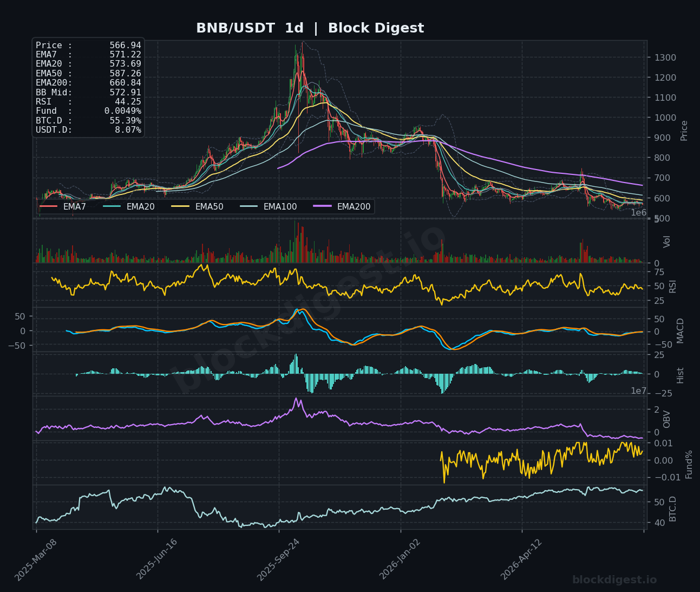Click the 1300 price tick
The image size is (700, 592).
[665, 58]
